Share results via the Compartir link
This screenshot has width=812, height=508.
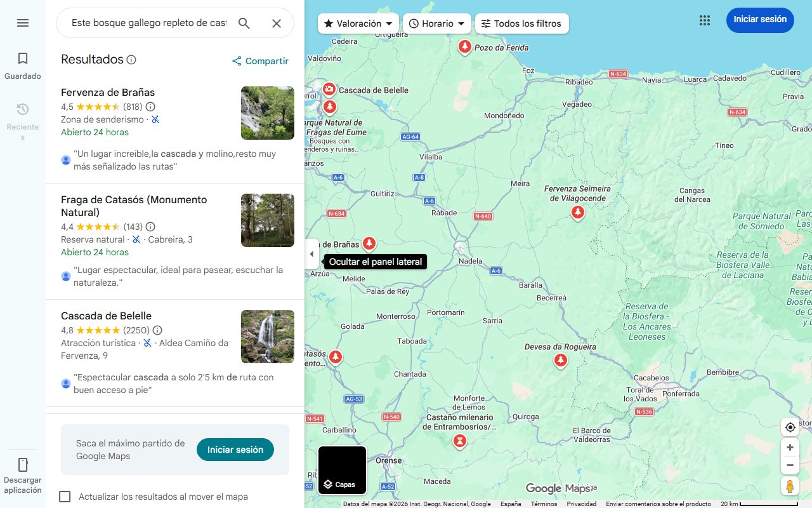pyautogui.click(x=260, y=61)
